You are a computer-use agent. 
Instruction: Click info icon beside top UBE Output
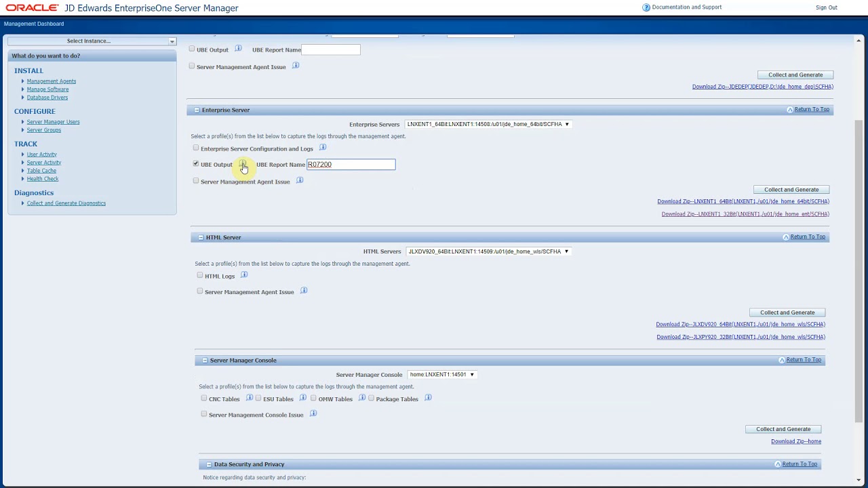point(238,49)
